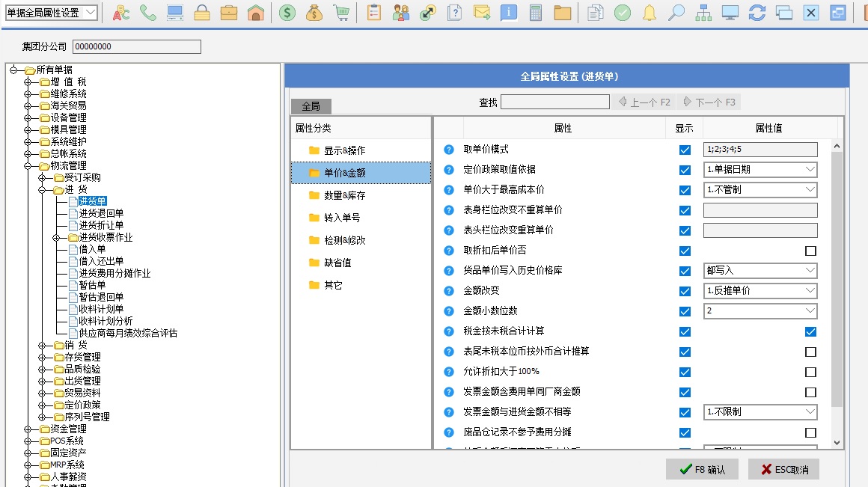Open the 定价政策取值依据 dropdown

tap(760, 170)
